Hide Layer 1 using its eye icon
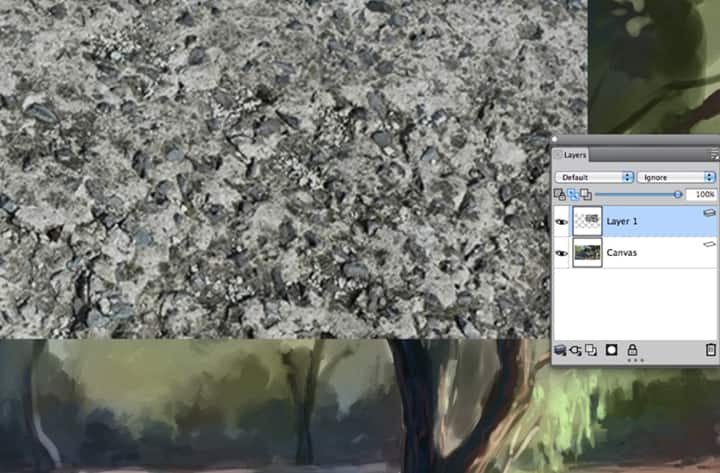Image resolution: width=720 pixels, height=473 pixels. tap(561, 222)
